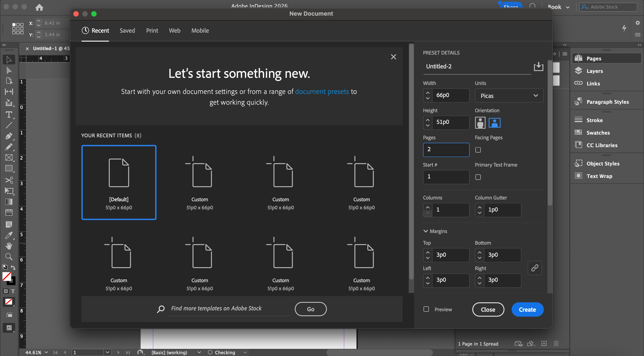The image size is (644, 356).
Task: Click the blue Create button
Action: pyautogui.click(x=527, y=309)
